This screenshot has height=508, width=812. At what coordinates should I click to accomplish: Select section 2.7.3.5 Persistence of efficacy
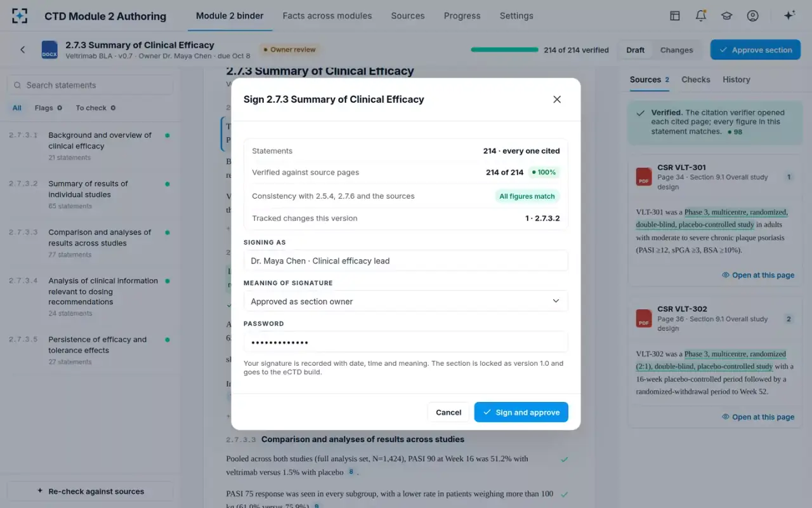89,350
